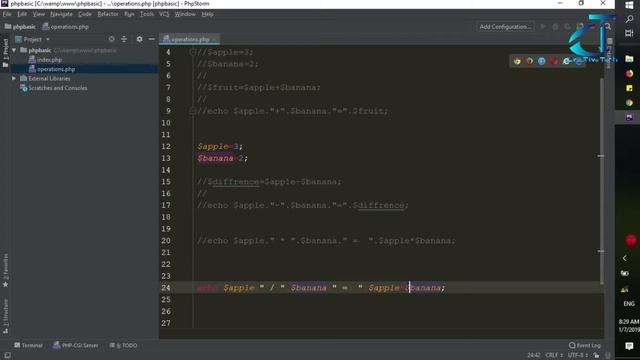The height and width of the screenshot is (360, 640).
Task: Click the Debug bug icon in the toolbar
Action: click(x=555, y=27)
